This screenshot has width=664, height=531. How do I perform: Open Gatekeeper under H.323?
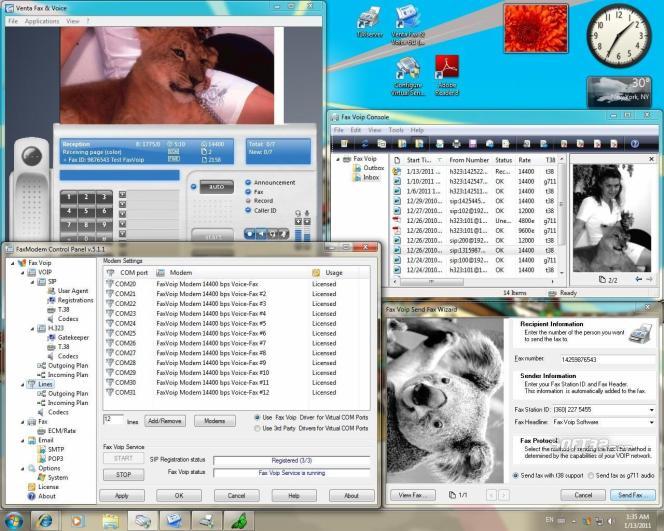tap(73, 337)
